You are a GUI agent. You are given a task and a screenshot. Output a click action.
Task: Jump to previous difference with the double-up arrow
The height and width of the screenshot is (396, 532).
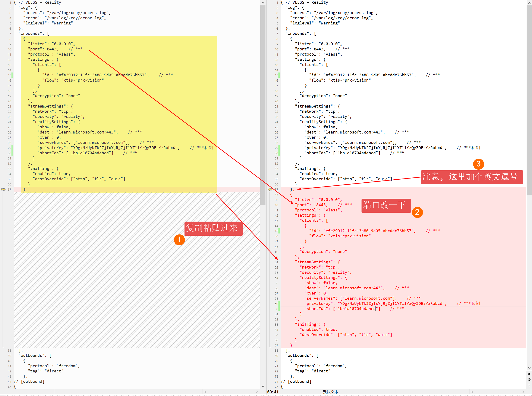pyautogui.click(x=529, y=374)
